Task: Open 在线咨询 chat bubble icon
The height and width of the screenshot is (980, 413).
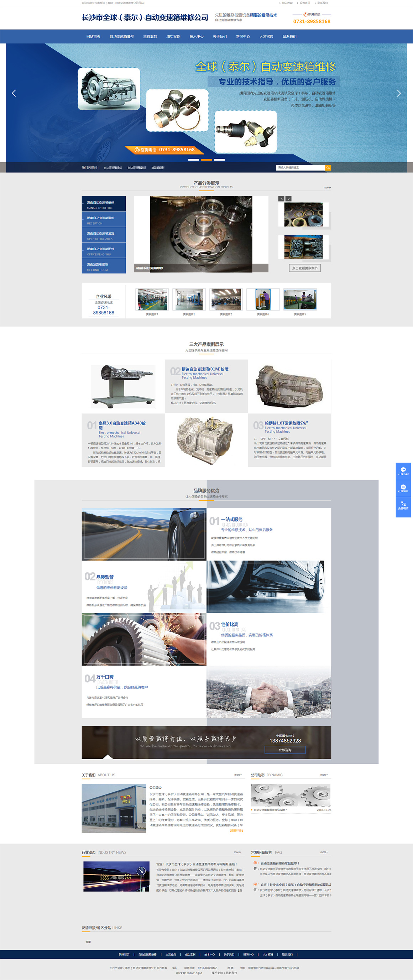Action: pyautogui.click(x=403, y=471)
